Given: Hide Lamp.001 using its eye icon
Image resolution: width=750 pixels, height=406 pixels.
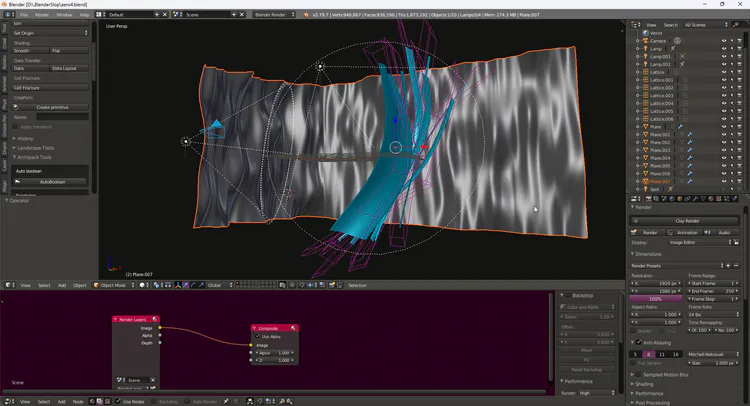Looking at the screenshot, I should 724,56.
